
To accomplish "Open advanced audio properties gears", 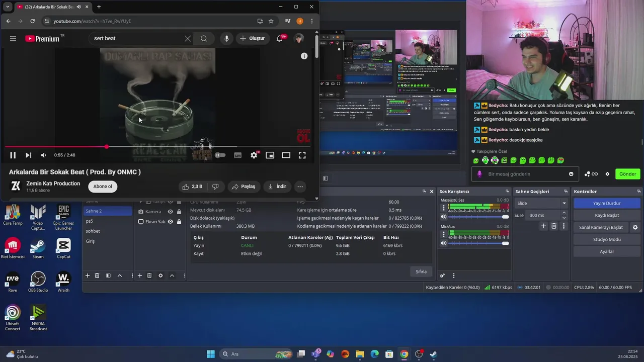I will (x=443, y=276).
